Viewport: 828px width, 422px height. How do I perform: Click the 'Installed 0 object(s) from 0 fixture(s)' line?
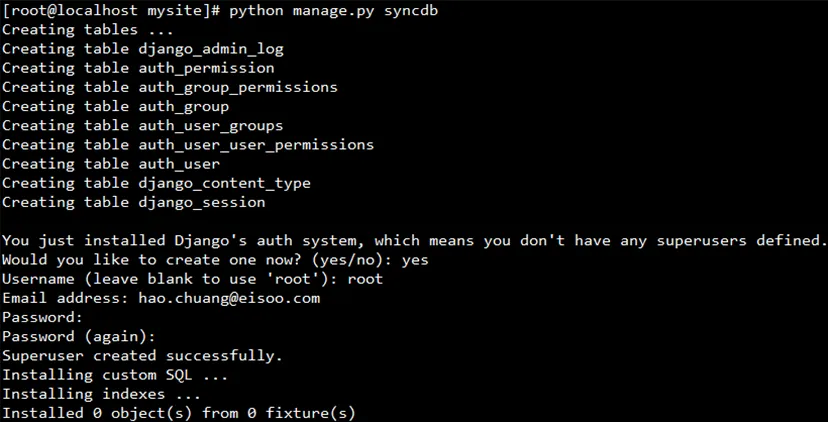(179, 412)
